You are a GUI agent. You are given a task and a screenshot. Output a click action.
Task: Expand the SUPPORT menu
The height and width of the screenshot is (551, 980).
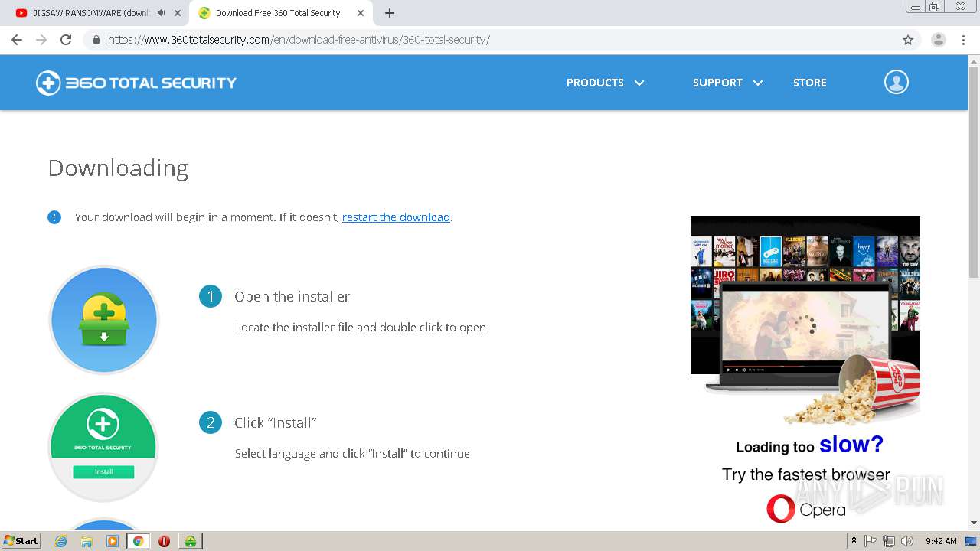(x=727, y=83)
